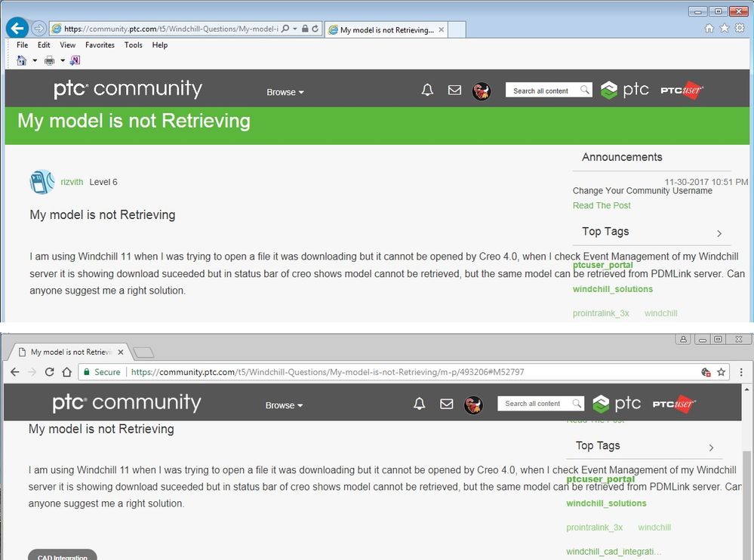This screenshot has width=754, height=560.
Task: Click Chrome extension icon in address bar
Action: point(706,372)
